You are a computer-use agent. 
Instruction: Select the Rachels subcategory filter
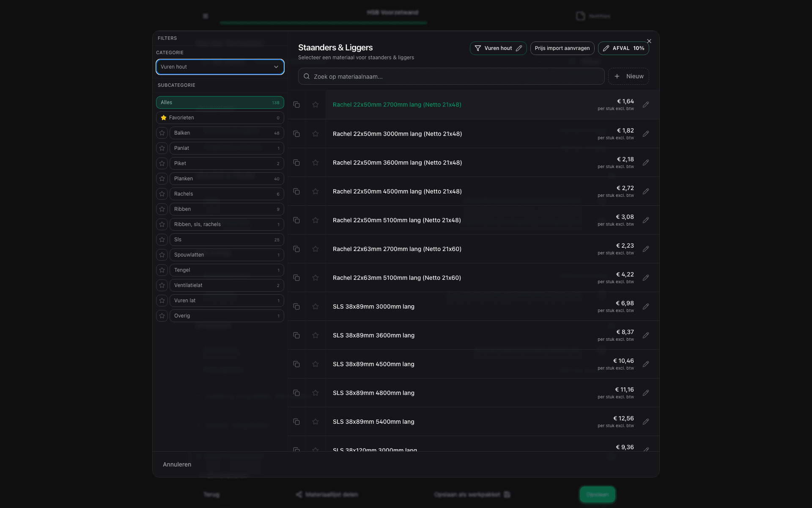(x=227, y=194)
